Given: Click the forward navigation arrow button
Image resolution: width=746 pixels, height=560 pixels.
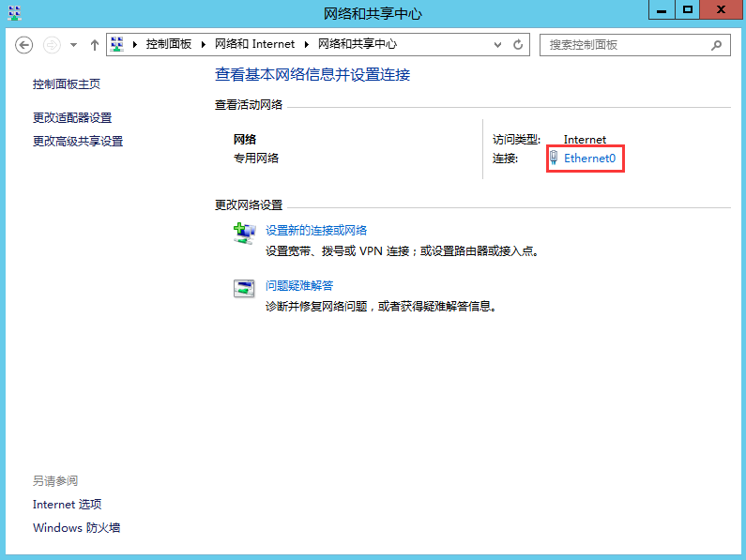Looking at the screenshot, I should coord(53,45).
